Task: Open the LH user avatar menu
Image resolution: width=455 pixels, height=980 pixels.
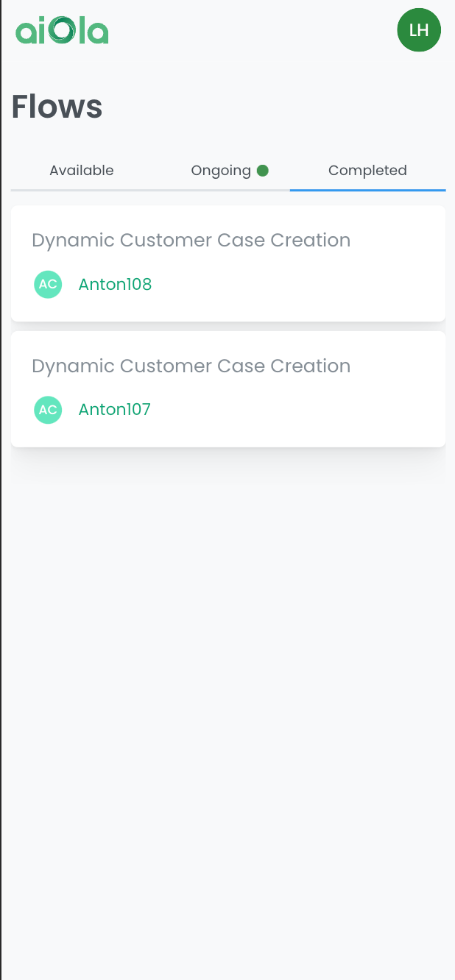Action: click(x=419, y=30)
